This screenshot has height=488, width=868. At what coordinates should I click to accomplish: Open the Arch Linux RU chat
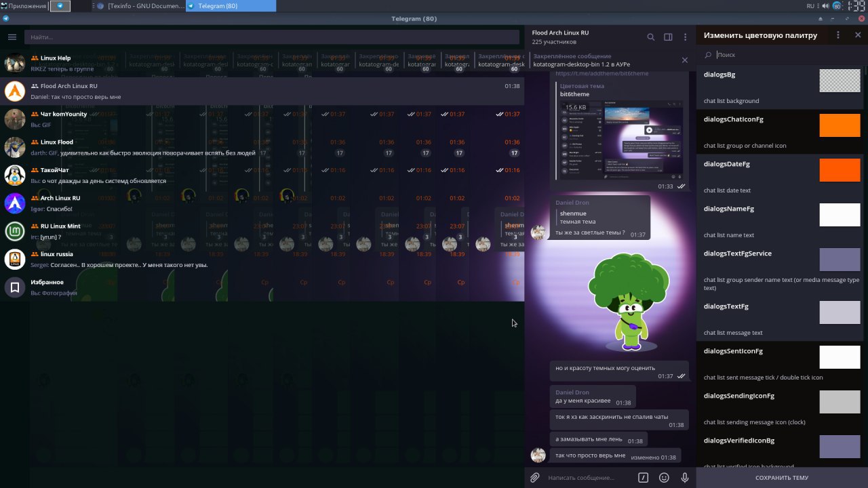point(262,203)
